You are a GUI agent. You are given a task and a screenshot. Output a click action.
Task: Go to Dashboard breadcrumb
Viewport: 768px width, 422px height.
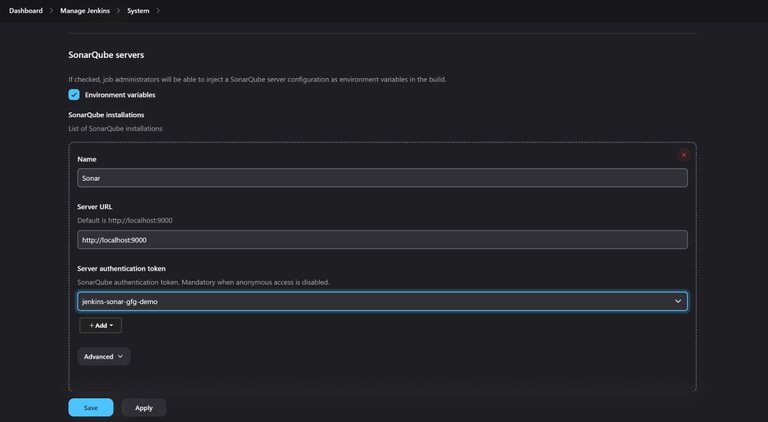tap(25, 10)
